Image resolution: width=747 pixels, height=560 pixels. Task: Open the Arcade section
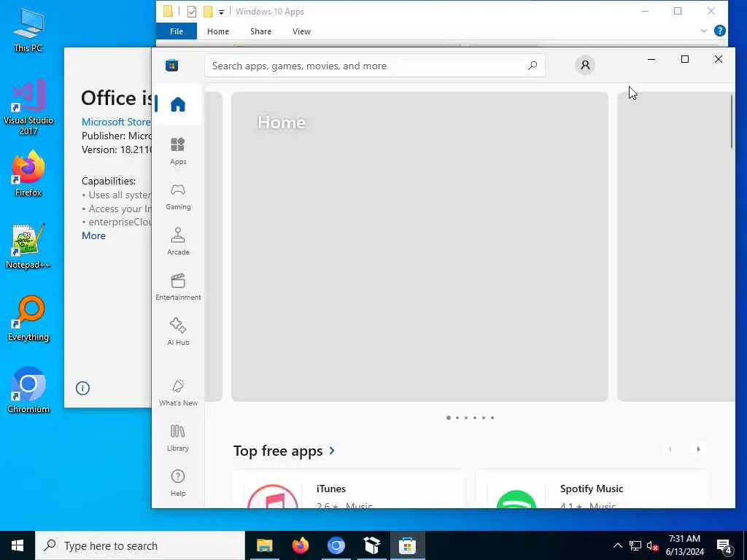(178, 241)
